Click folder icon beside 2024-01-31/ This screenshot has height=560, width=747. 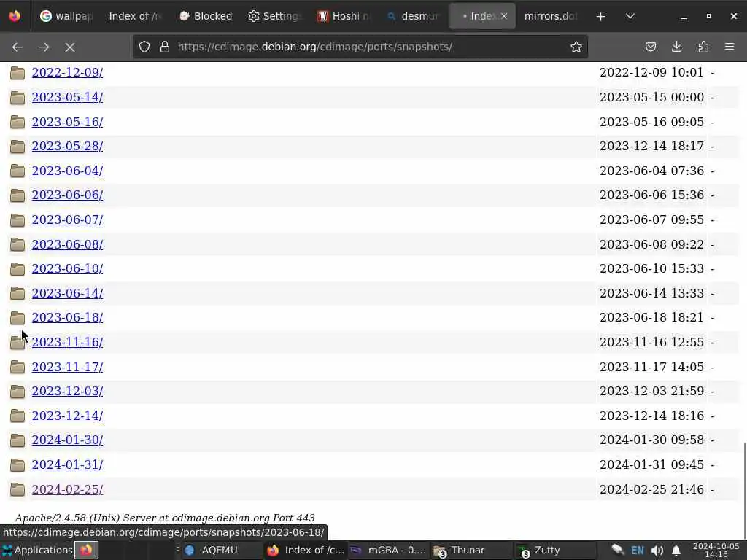pyautogui.click(x=18, y=465)
